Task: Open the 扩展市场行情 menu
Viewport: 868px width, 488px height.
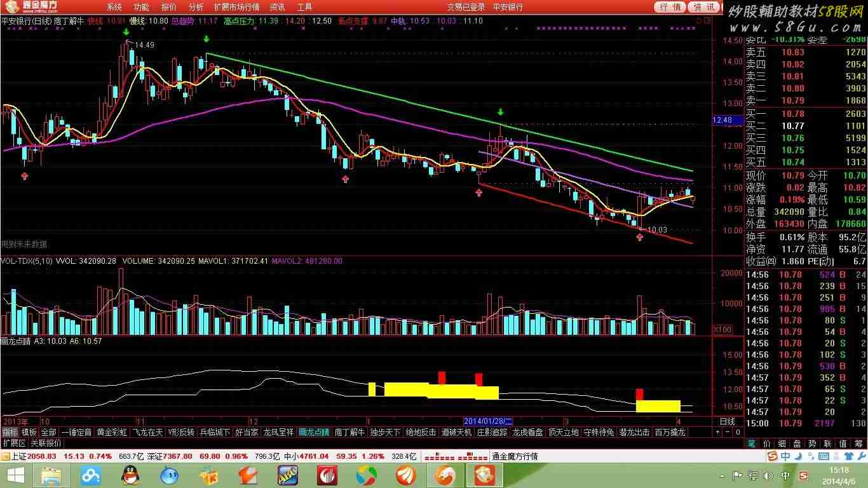Action: click(x=236, y=7)
